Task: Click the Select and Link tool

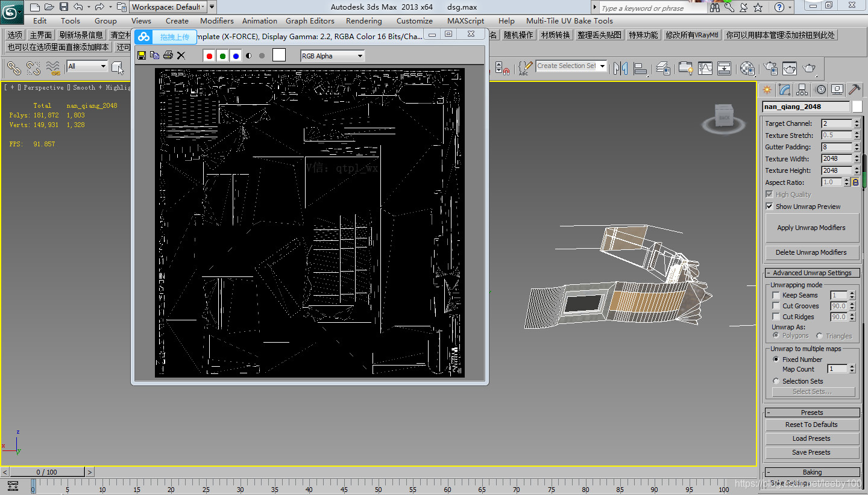Action: pos(14,67)
